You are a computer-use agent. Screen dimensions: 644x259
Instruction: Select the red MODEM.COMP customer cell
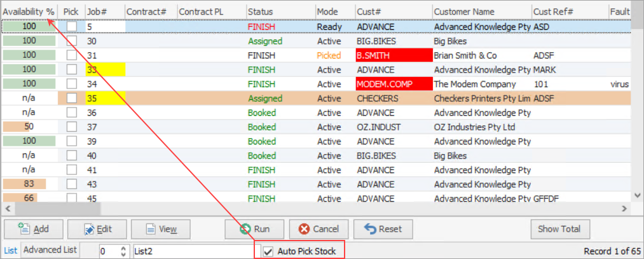(x=394, y=84)
